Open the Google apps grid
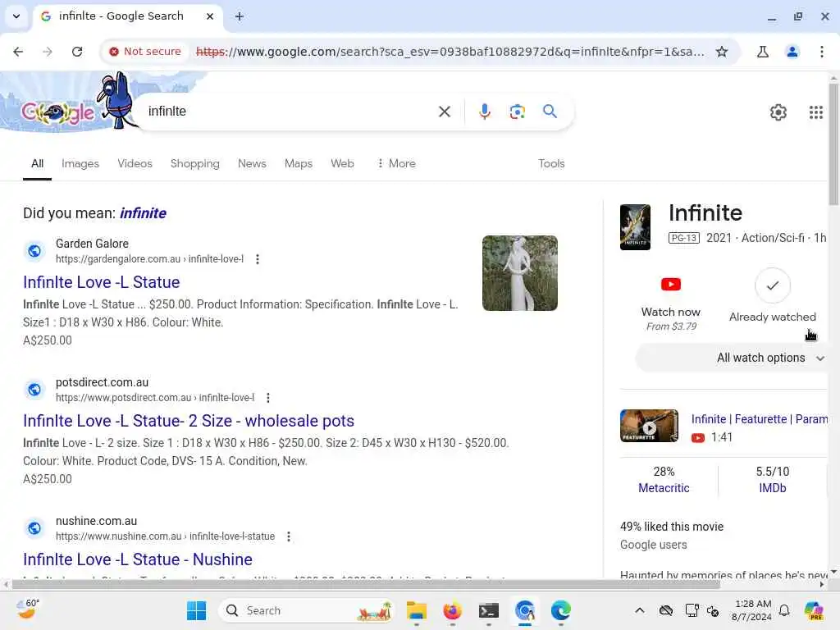The image size is (840, 630). [x=816, y=112]
